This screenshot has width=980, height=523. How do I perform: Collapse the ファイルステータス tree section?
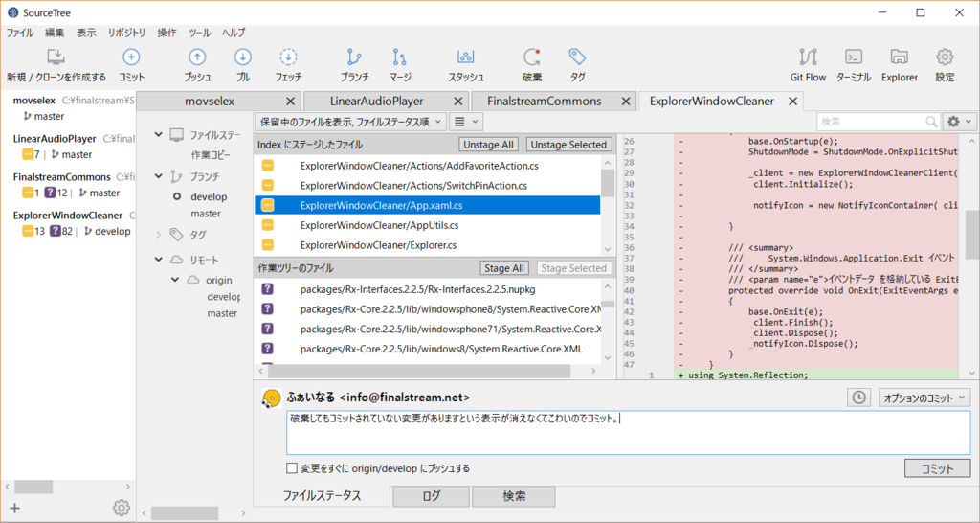[158, 134]
